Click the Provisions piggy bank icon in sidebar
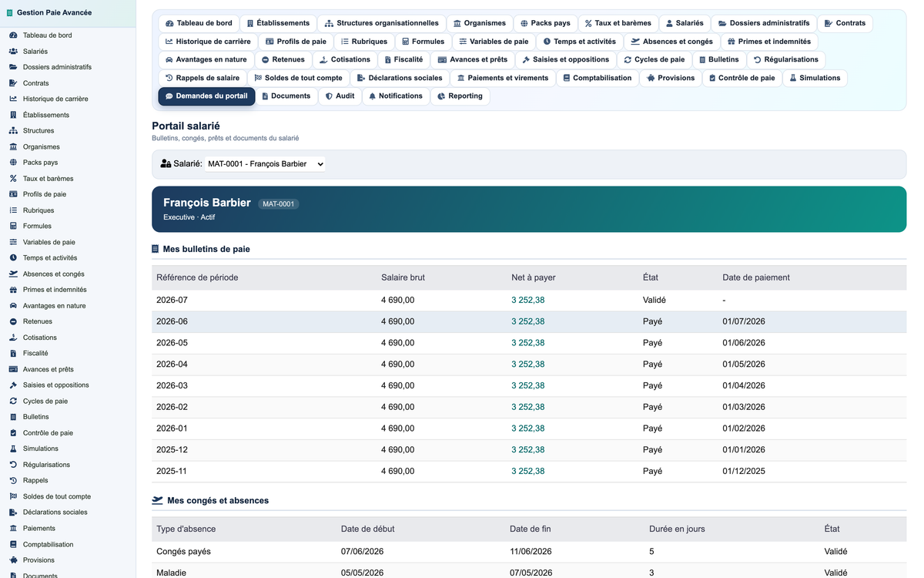The height and width of the screenshot is (578, 924). point(13,560)
